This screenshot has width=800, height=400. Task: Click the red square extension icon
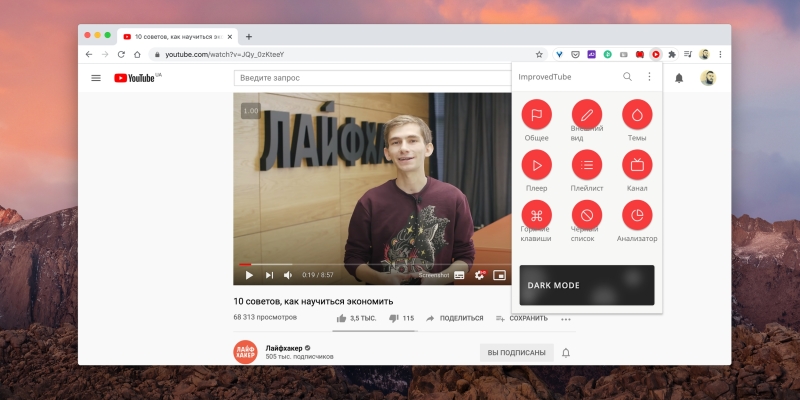[639, 54]
